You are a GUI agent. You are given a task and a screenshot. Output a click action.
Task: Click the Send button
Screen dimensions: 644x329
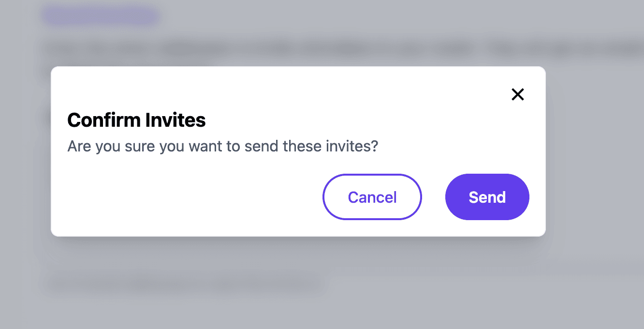487,197
